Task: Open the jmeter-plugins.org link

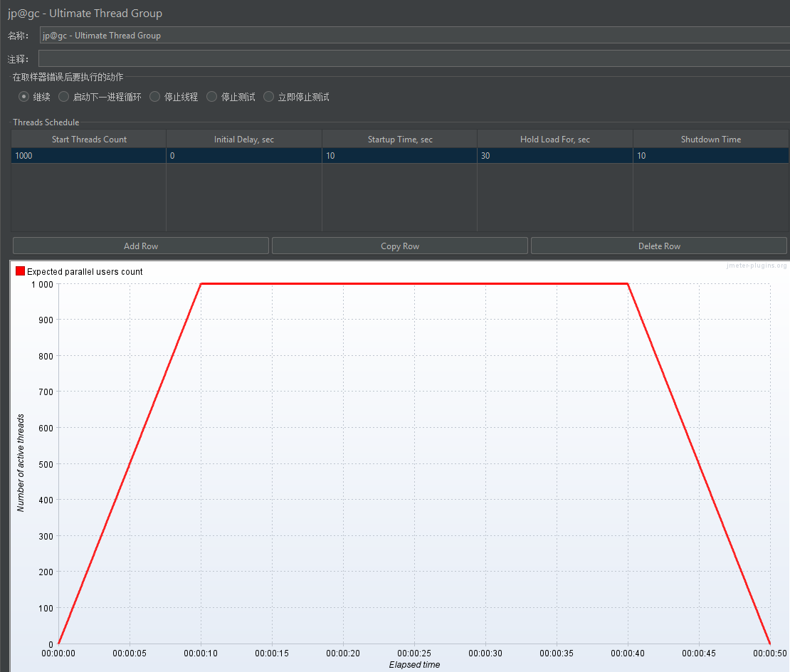Action: point(757,266)
